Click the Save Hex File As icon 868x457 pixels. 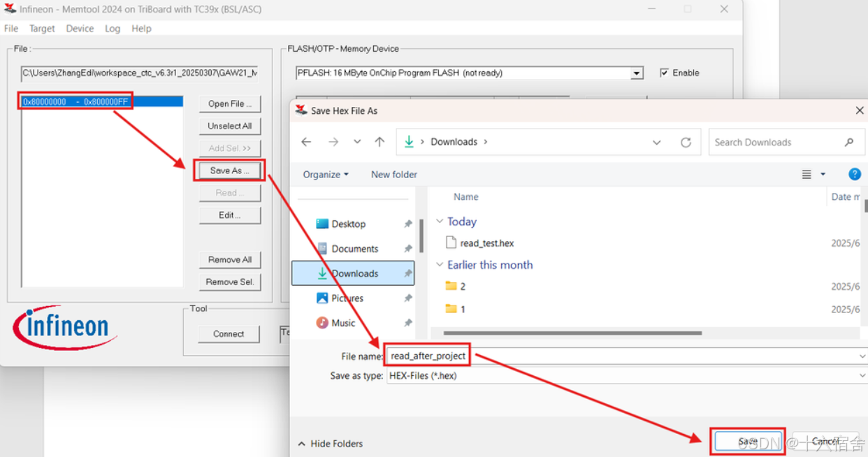click(301, 110)
